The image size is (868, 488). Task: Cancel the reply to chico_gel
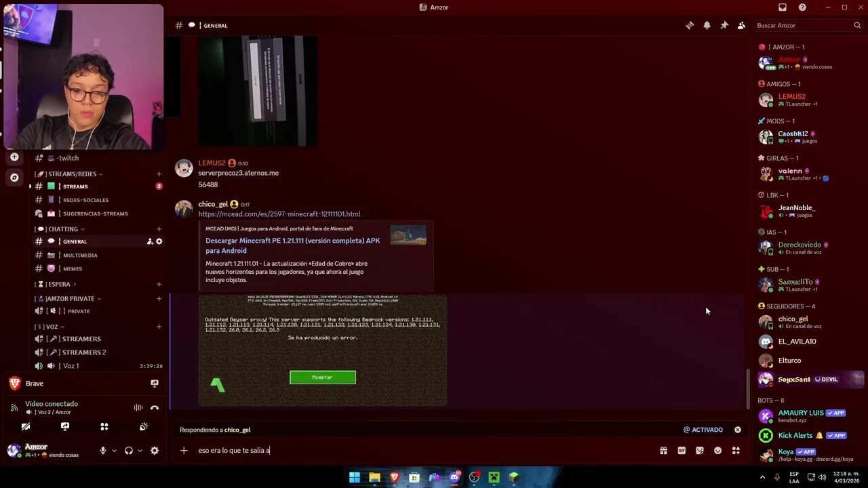[x=738, y=430]
